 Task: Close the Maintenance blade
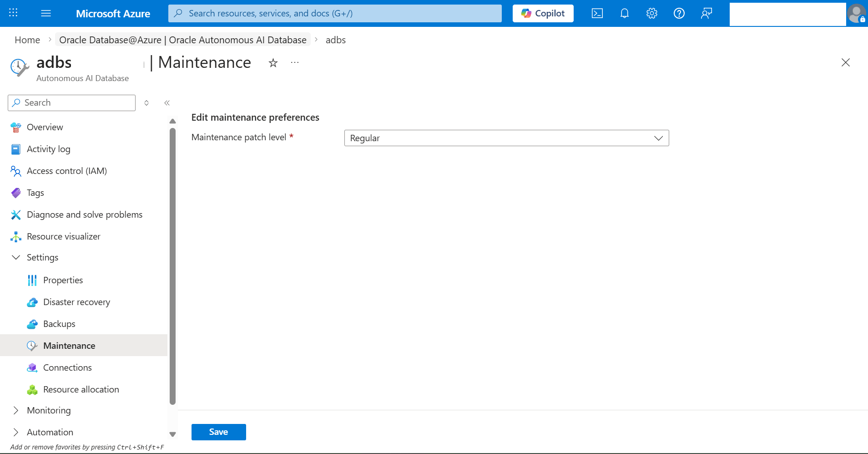(x=846, y=62)
